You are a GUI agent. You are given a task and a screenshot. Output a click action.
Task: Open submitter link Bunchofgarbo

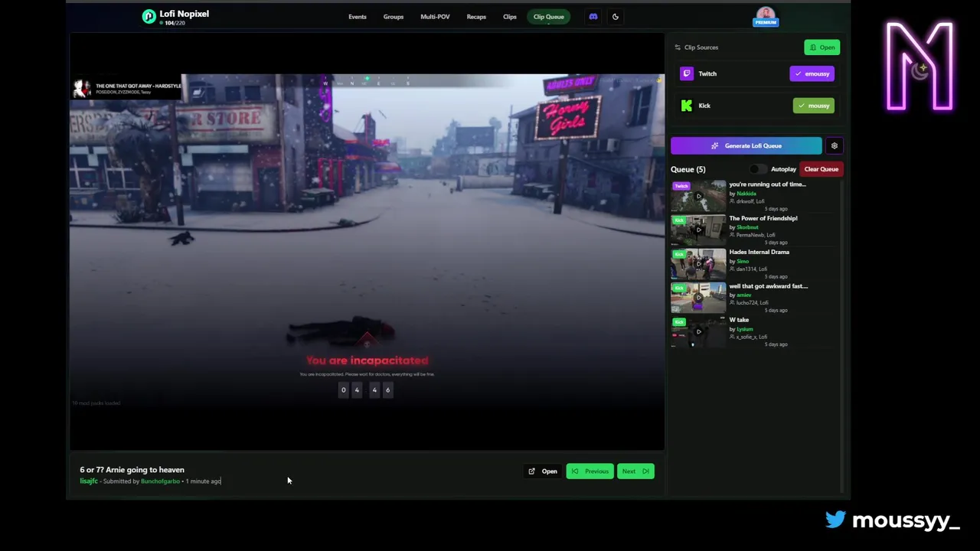pos(160,481)
